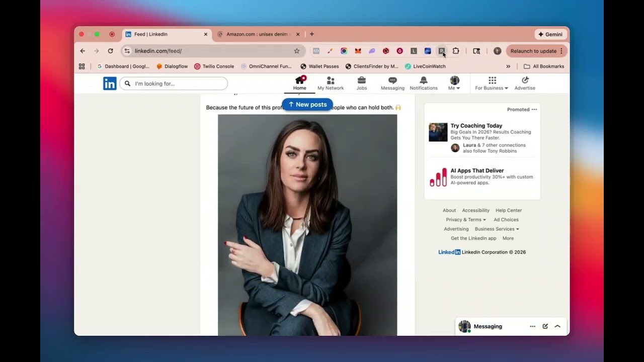
Task: Open Wallet Passes bookmark
Action: [319, 66]
